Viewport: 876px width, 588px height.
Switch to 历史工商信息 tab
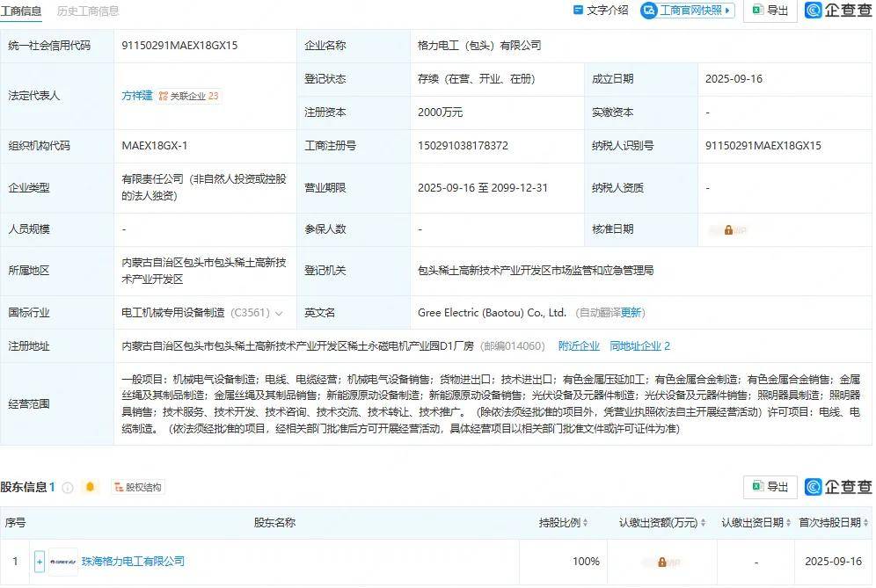(x=88, y=11)
